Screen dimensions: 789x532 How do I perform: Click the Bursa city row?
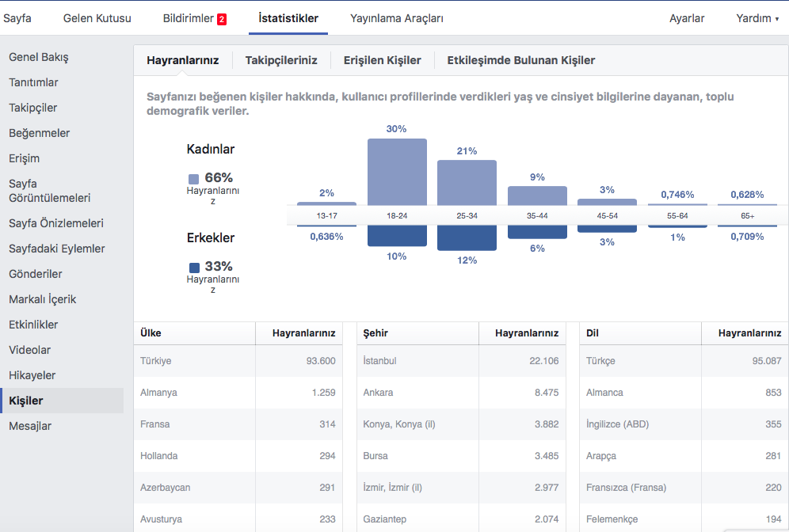pos(461,455)
